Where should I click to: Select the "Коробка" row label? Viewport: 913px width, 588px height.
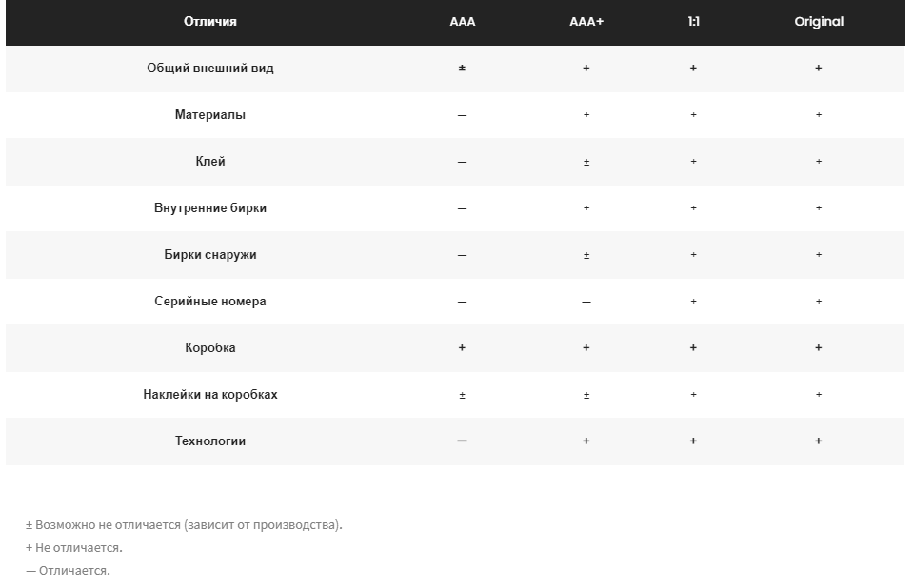click(x=210, y=348)
